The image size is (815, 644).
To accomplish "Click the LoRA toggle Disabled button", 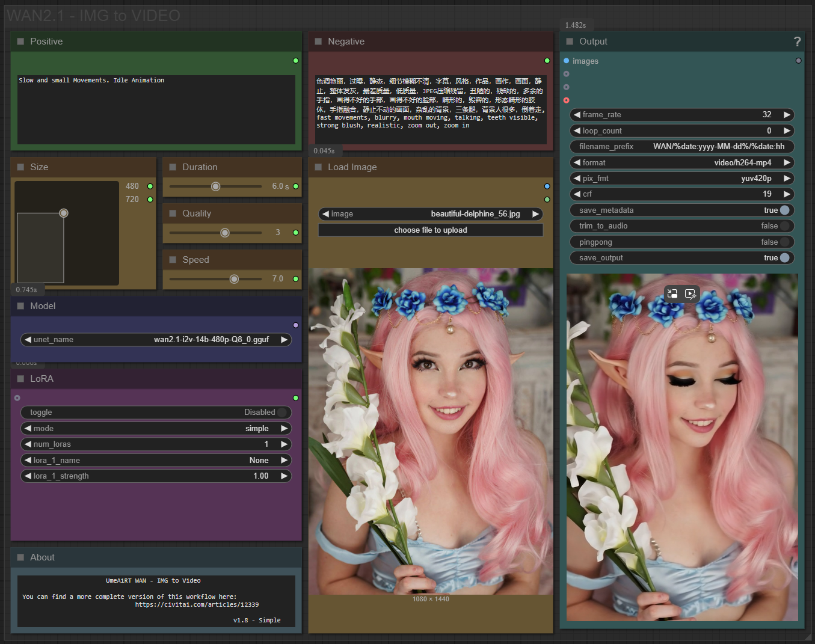I will (156, 412).
